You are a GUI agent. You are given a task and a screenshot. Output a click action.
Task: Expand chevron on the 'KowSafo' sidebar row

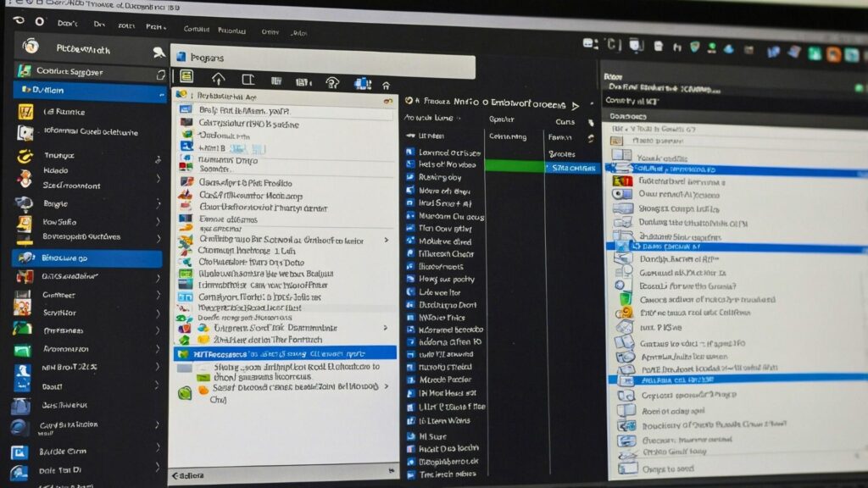(x=158, y=222)
